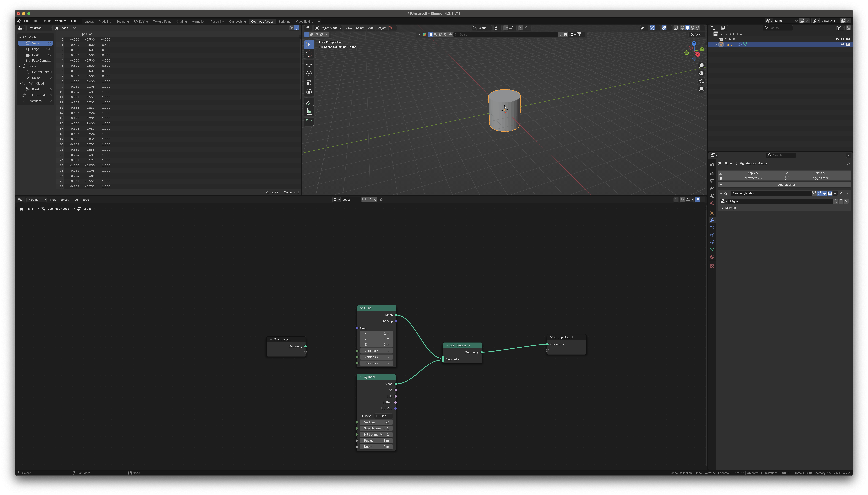Click the Delete All button
The image size is (868, 495).
(818, 173)
